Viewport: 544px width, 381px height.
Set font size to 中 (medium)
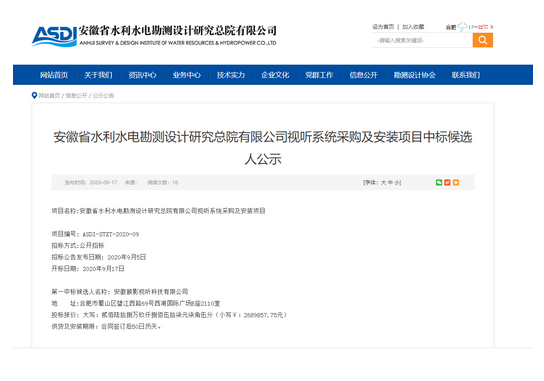390,183
